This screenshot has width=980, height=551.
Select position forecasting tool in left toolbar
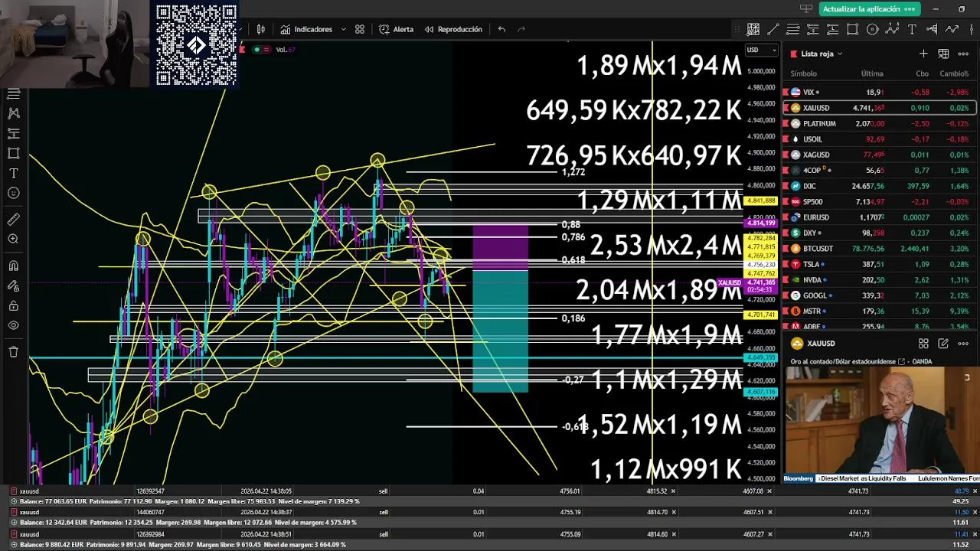(13, 133)
